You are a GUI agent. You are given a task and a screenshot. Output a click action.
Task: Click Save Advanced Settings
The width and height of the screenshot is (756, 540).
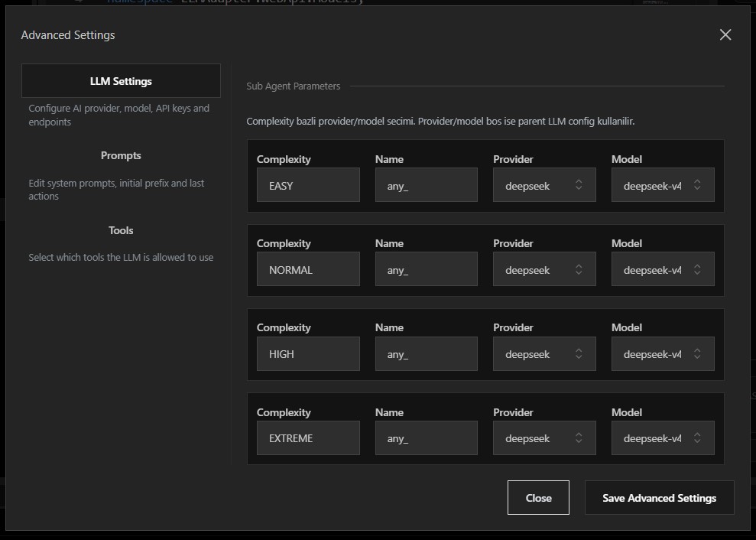[659, 497]
